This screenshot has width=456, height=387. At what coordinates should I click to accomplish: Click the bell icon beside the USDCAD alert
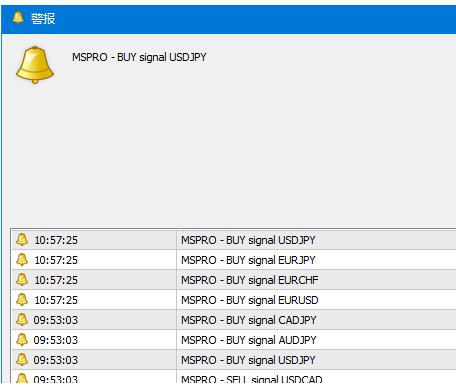point(22,378)
